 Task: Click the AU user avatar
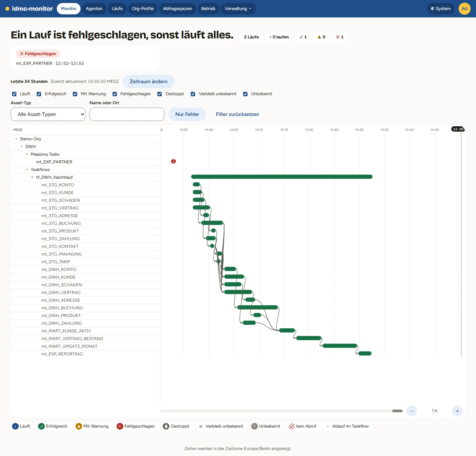click(x=465, y=9)
